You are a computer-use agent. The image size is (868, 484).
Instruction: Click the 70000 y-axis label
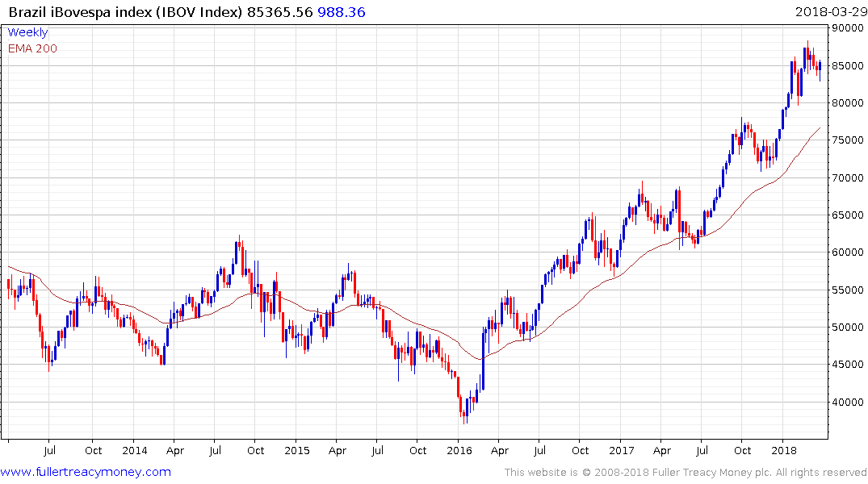tap(849, 178)
